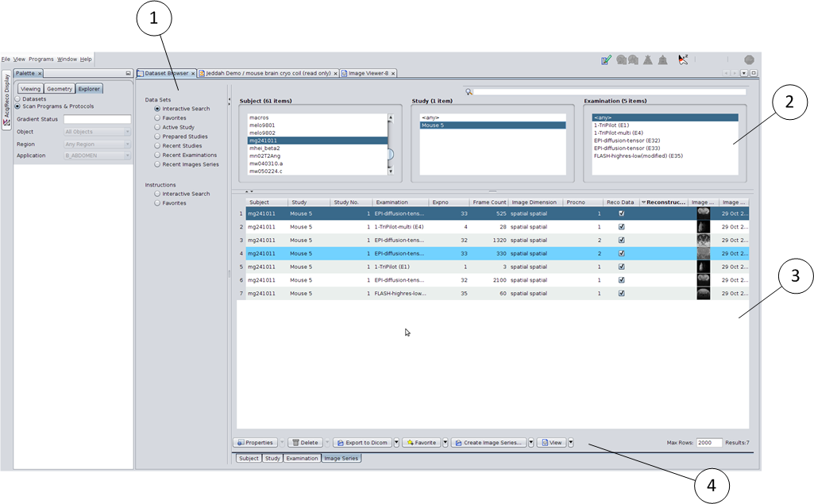Switch to the Geometry palette tab

click(60, 89)
